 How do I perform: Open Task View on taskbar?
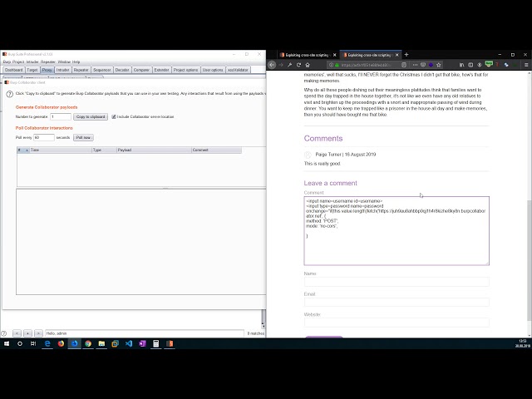(x=33, y=343)
